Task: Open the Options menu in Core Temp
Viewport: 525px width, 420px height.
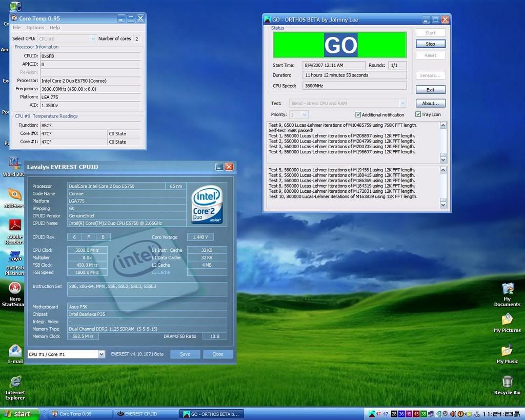Action: pos(35,28)
